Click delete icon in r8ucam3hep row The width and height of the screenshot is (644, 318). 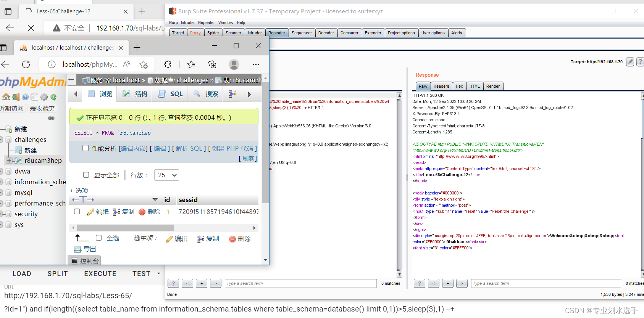point(142,212)
